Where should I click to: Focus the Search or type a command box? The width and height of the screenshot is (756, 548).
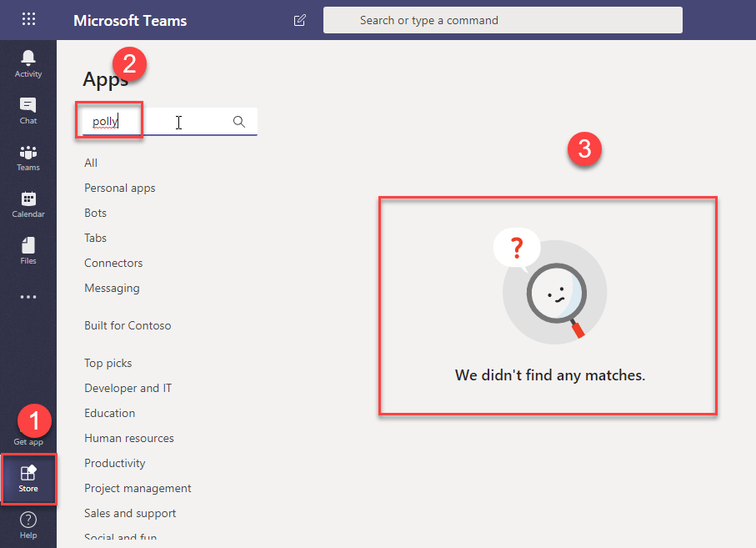point(503,20)
